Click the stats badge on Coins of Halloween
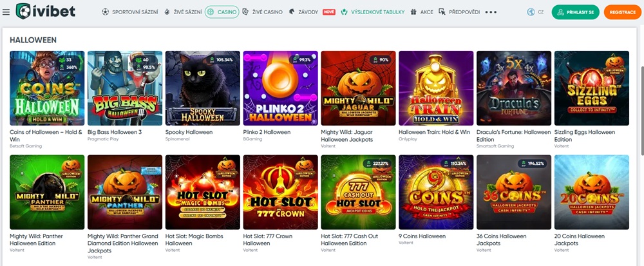This screenshot has height=266, width=644. [x=70, y=64]
